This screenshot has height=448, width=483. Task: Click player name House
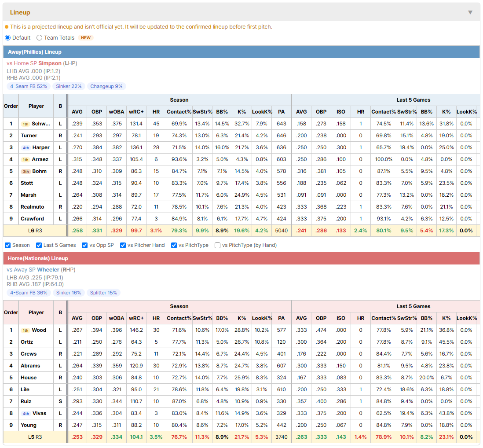pos(29,378)
